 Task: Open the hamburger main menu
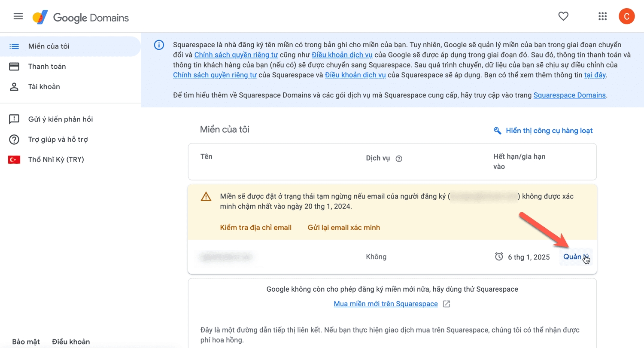tap(18, 17)
